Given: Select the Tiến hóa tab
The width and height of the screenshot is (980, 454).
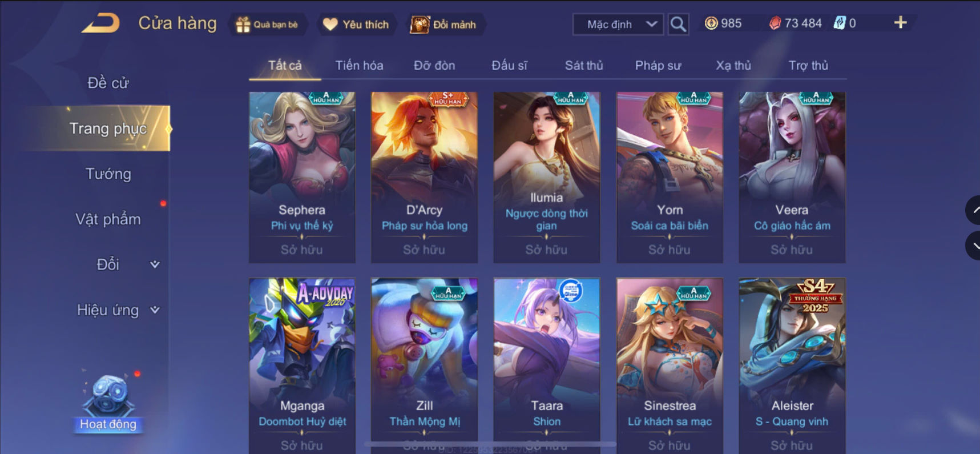Looking at the screenshot, I should pos(359,66).
